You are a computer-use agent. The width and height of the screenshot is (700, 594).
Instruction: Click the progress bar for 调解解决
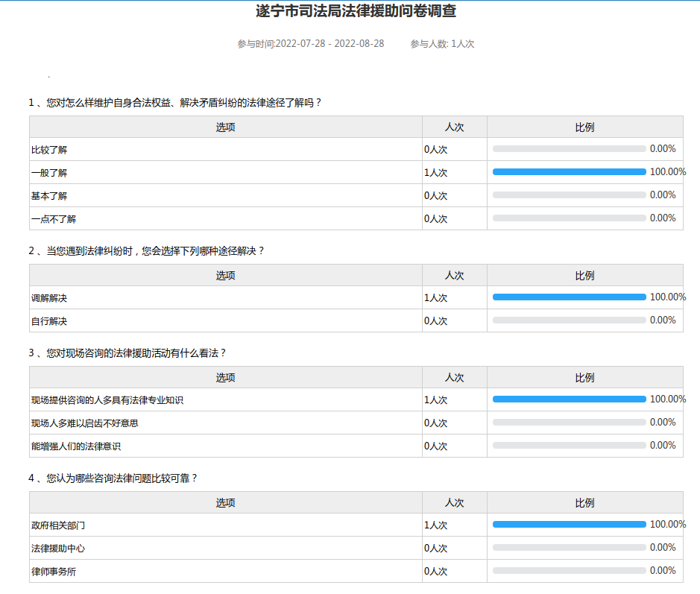pyautogui.click(x=569, y=297)
